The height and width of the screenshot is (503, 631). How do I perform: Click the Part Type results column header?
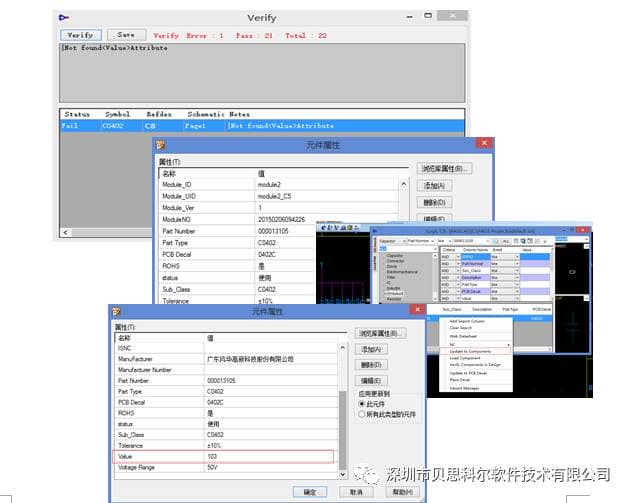pyautogui.click(x=510, y=309)
